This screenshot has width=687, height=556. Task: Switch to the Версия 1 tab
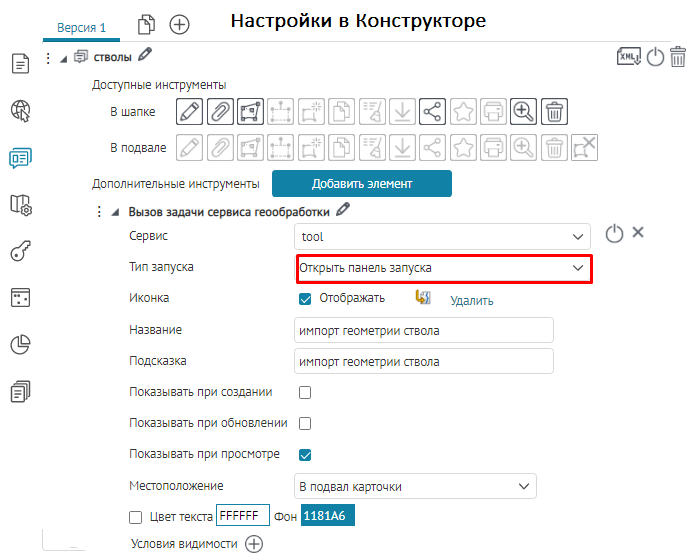tap(81, 27)
